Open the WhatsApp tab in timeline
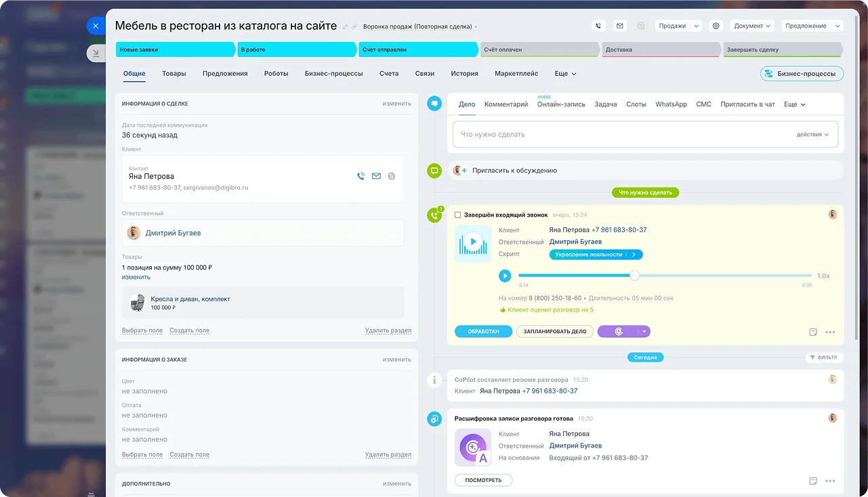The width and height of the screenshot is (868, 497). [671, 104]
